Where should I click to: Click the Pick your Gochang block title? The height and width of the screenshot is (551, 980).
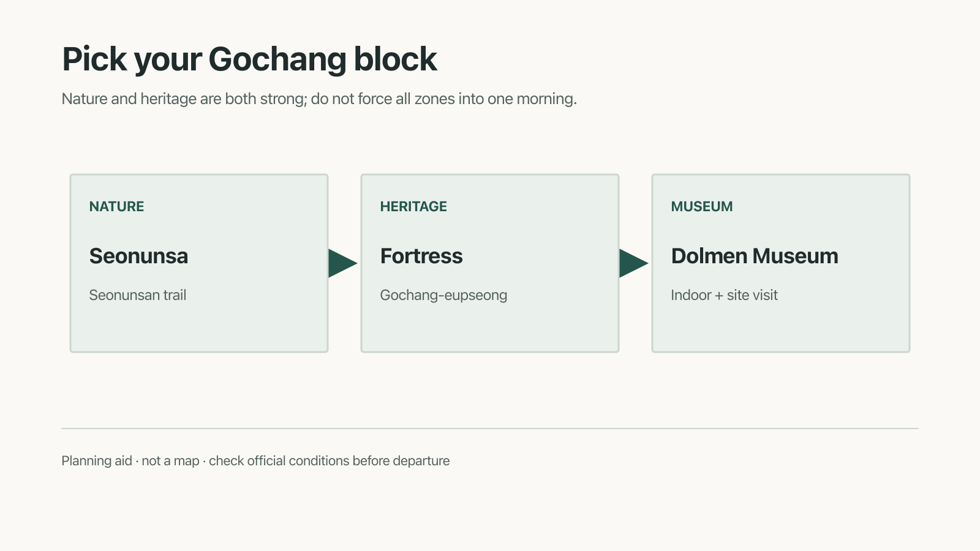coord(249,59)
